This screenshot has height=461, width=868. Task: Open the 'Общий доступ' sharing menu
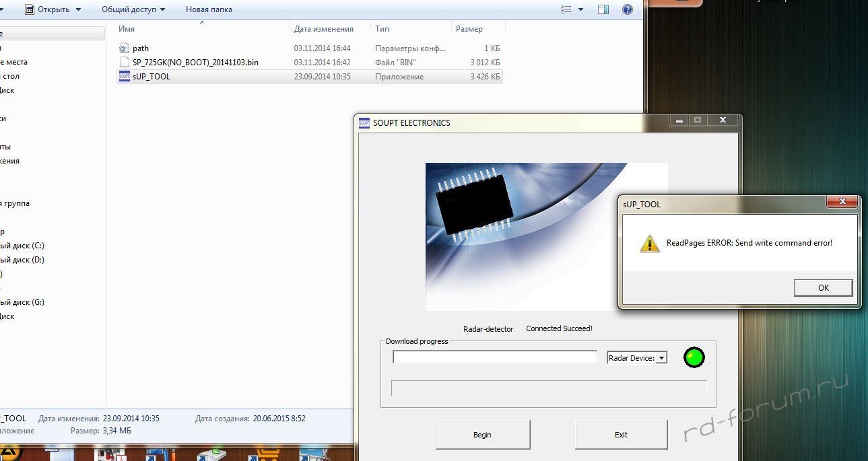pos(133,9)
